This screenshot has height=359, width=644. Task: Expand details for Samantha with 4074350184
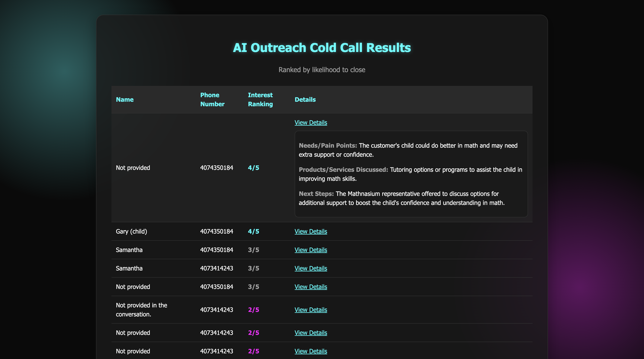pos(311,250)
